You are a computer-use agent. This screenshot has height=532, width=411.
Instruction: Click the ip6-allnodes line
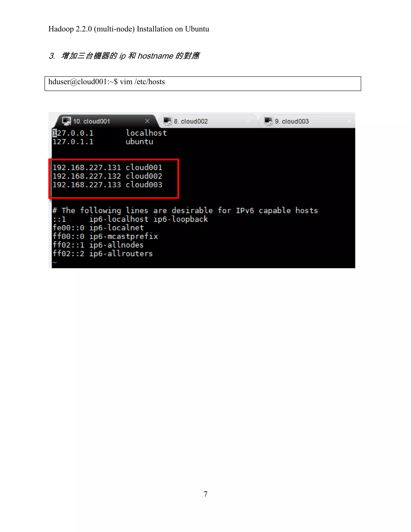(98, 245)
